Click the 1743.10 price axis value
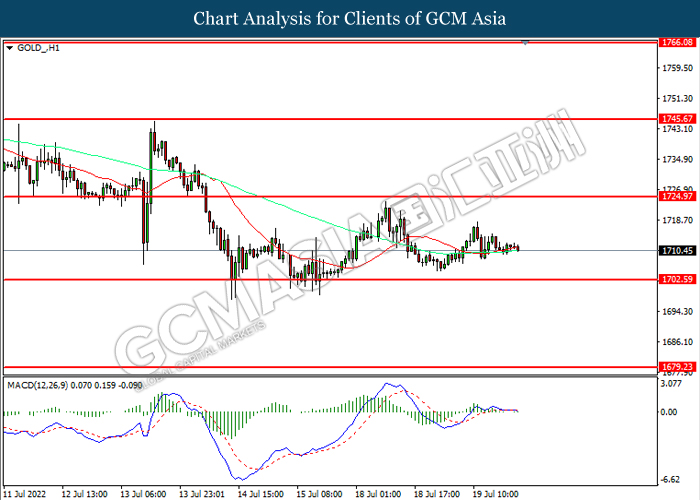Screen dimensions: 700x500 (x=677, y=129)
